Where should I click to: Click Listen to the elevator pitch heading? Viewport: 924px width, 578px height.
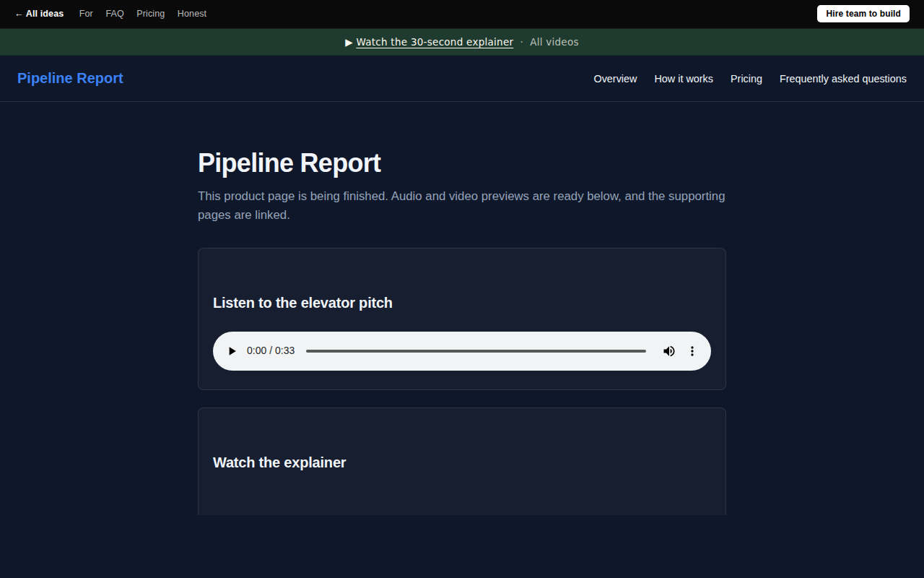[302, 303]
